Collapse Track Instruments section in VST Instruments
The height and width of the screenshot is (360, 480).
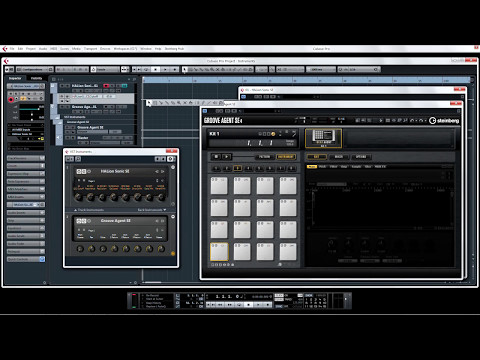coord(76,210)
